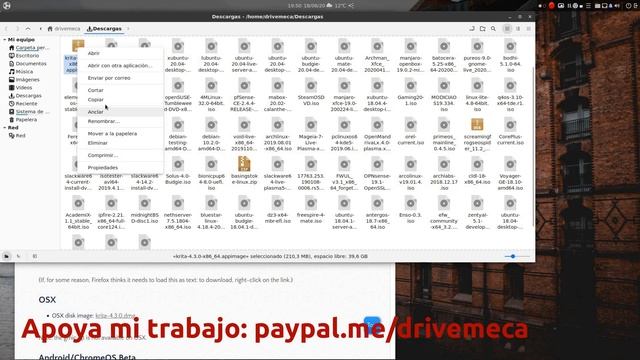Select the 4MLinux-32.0-64bit.iso file icon

pyautogui.click(x=211, y=86)
